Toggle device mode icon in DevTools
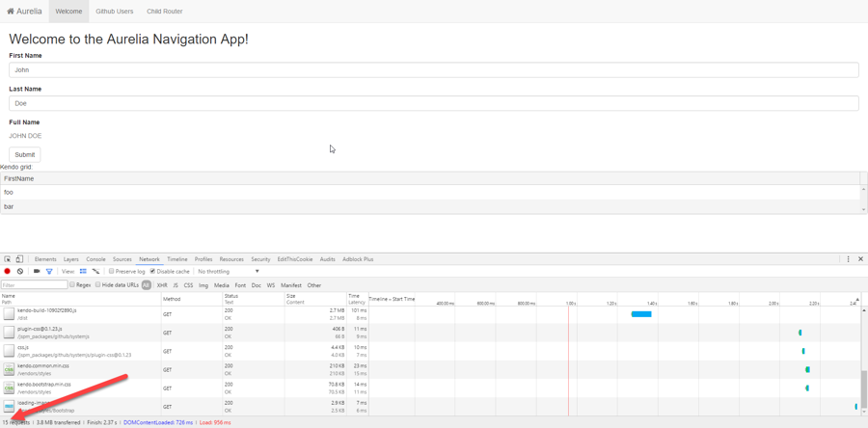The width and height of the screenshot is (868, 428). click(19, 259)
